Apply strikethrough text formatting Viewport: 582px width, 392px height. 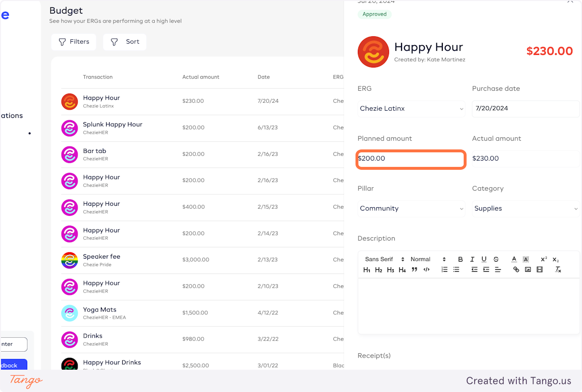[496, 260]
